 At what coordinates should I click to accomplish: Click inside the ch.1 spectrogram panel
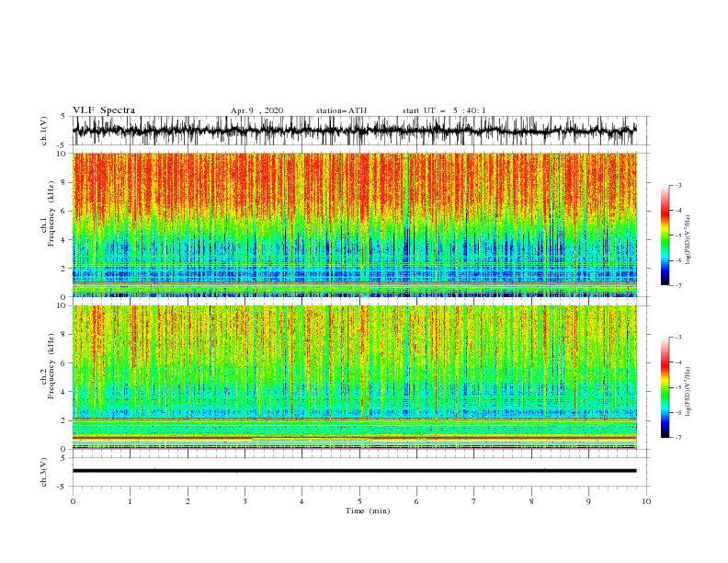[354, 224]
